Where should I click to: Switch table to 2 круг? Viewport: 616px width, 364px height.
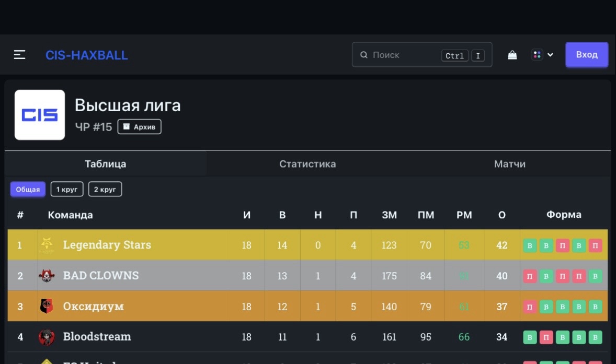click(x=105, y=189)
